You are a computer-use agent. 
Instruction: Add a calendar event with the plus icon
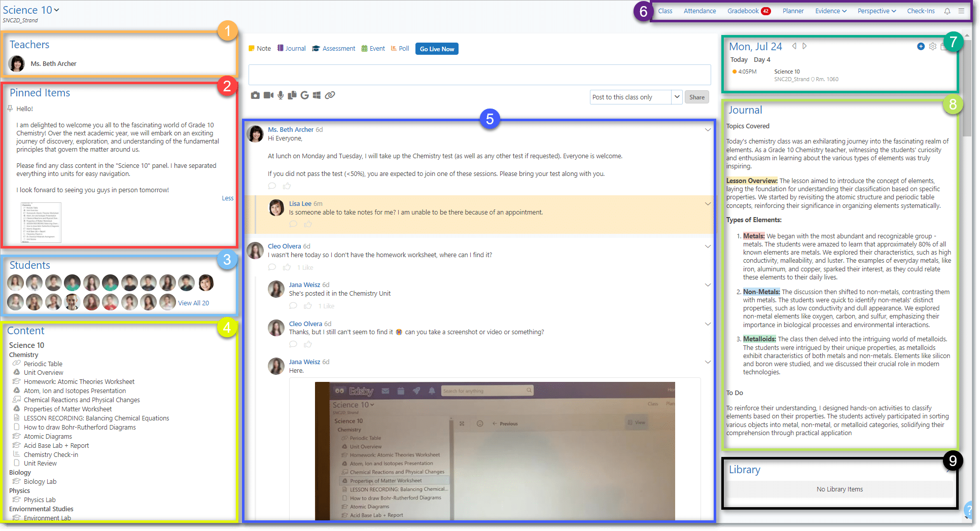tap(921, 47)
